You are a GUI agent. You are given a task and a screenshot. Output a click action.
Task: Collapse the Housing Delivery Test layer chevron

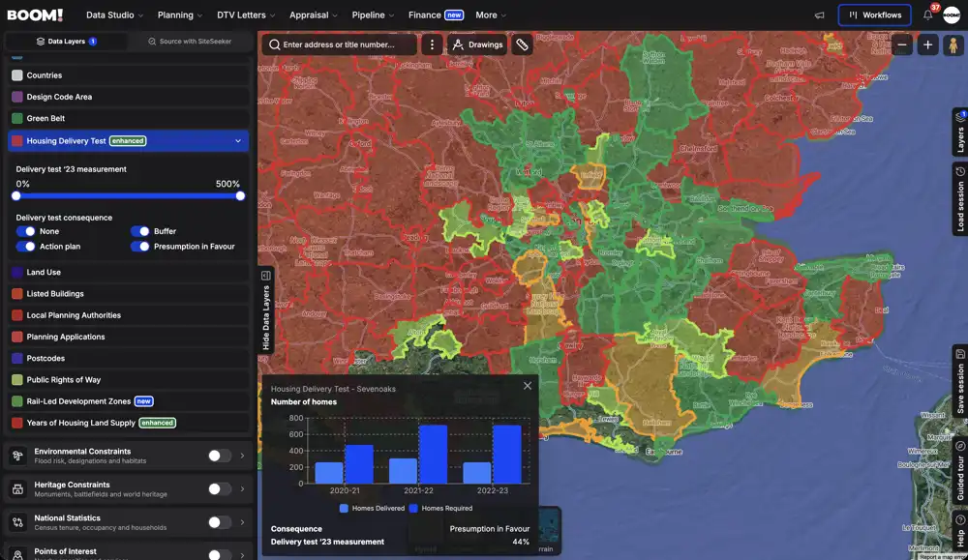coord(238,141)
